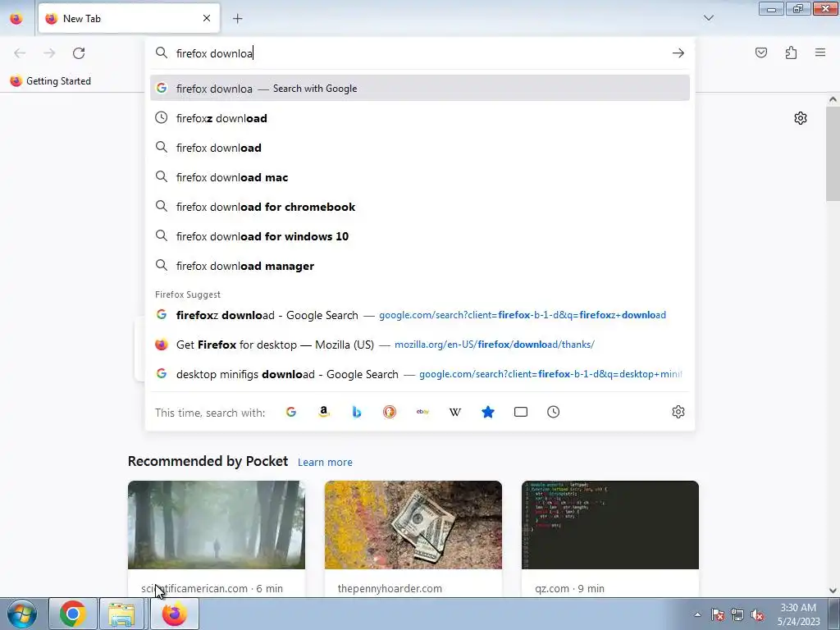The height and width of the screenshot is (630, 840).
Task: Launch Chrome from the taskbar
Action: [73, 614]
